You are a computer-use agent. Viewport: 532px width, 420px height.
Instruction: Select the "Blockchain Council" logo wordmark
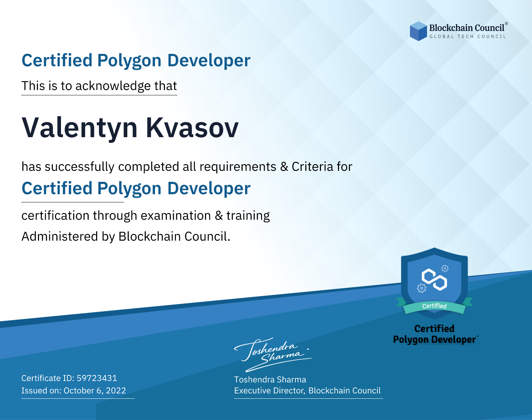click(467, 28)
